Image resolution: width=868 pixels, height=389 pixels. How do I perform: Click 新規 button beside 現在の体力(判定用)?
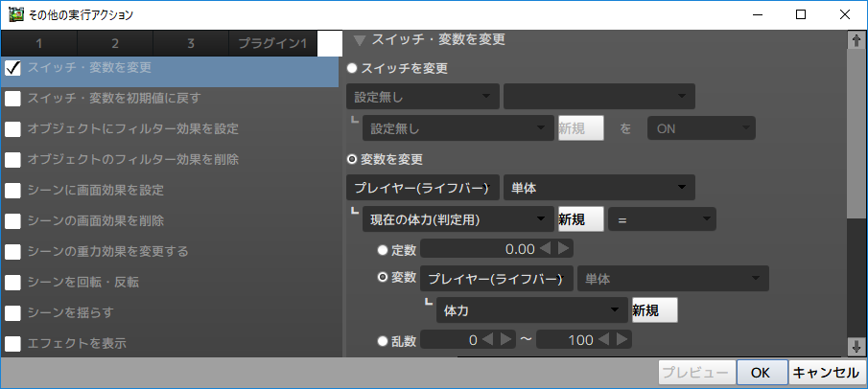pos(580,219)
